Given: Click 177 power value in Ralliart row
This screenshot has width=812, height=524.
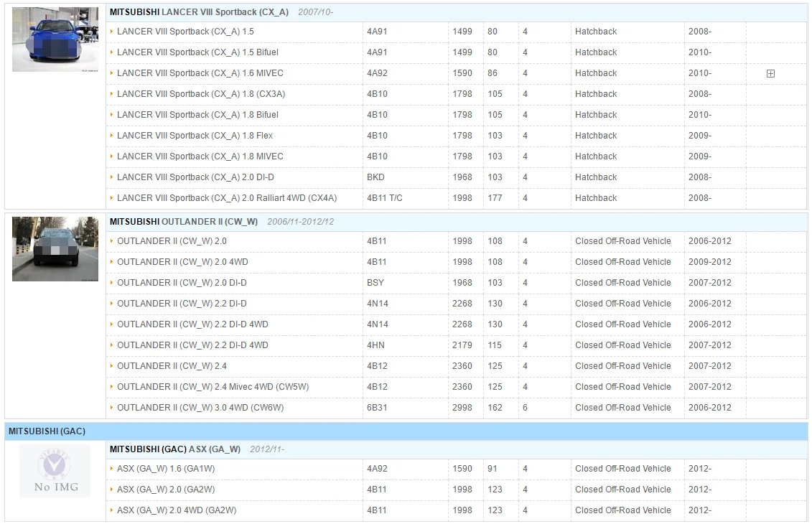Looking at the screenshot, I should (x=495, y=198).
